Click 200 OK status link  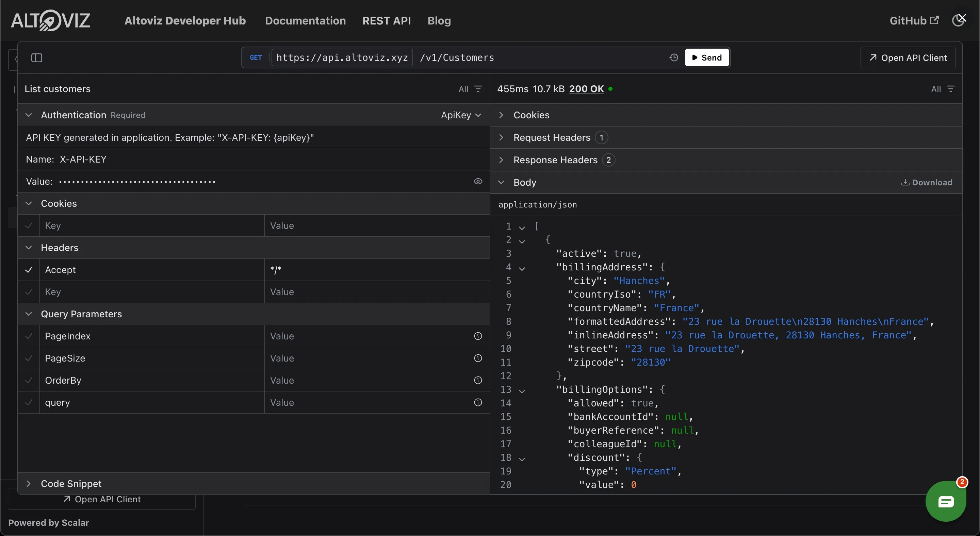click(x=586, y=89)
